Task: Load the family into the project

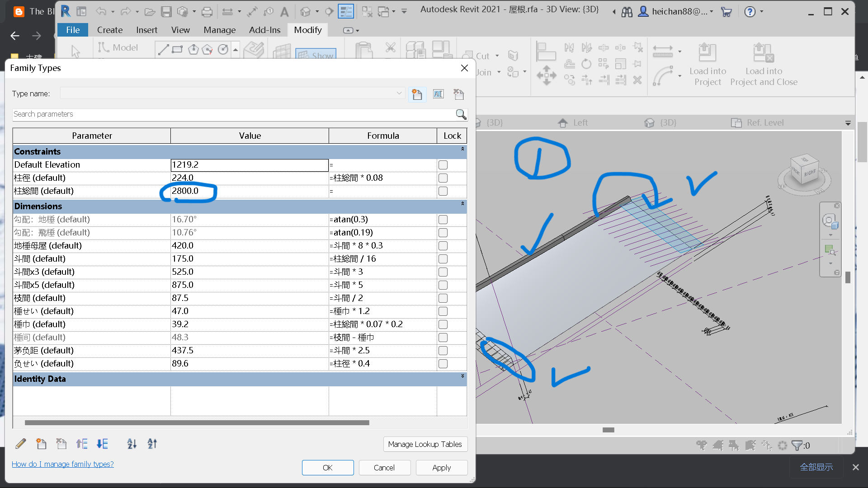Action: (x=708, y=63)
